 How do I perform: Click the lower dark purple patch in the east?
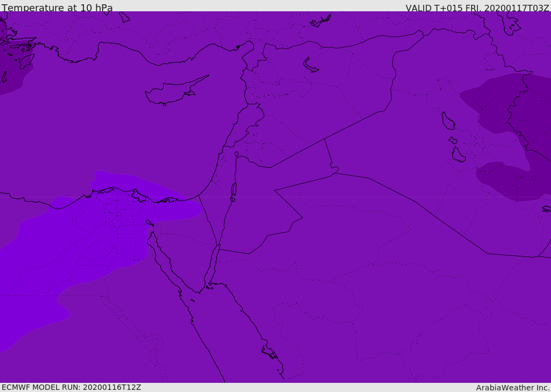tap(511, 180)
